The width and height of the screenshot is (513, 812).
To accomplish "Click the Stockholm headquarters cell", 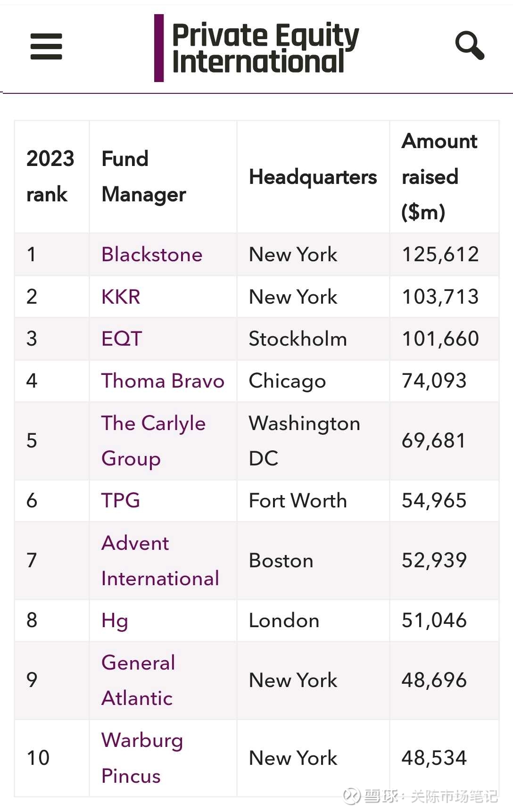I will [x=298, y=339].
